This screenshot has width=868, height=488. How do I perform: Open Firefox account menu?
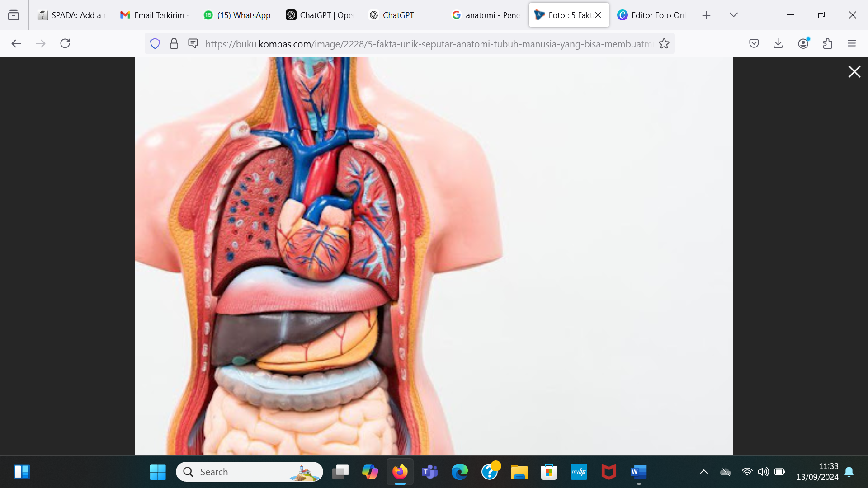(x=803, y=44)
